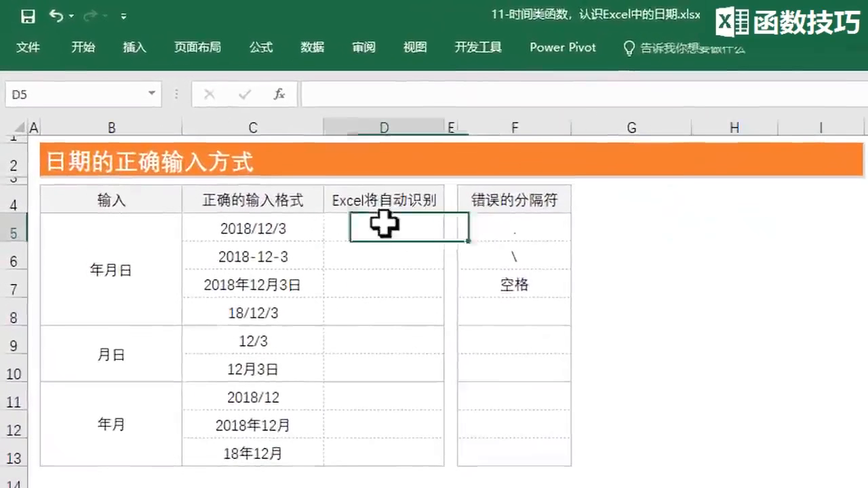The image size is (868, 488).
Task: Select row 9 header
Action: (14, 346)
